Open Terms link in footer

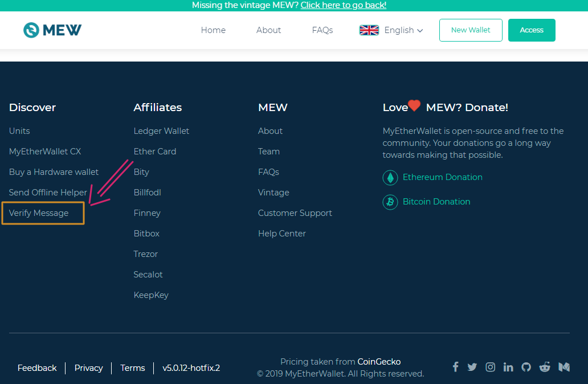coord(133,368)
